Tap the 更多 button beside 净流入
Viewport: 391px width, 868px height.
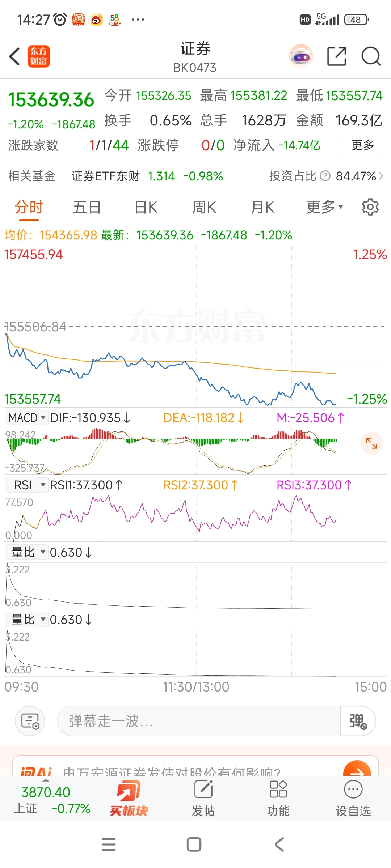tap(362, 145)
